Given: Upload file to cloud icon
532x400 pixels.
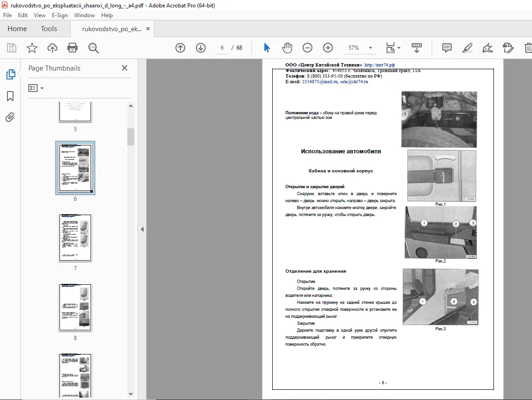Looking at the screenshot, I should 52,48.
